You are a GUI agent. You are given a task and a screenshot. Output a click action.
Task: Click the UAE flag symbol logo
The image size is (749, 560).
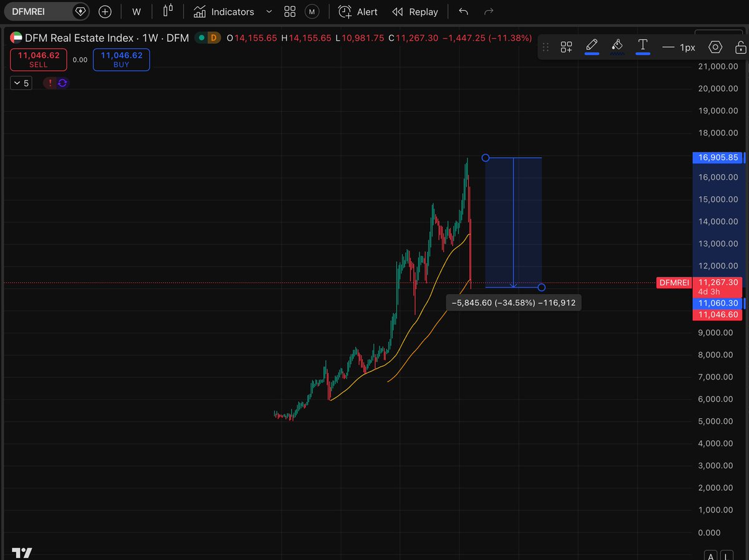(16, 38)
